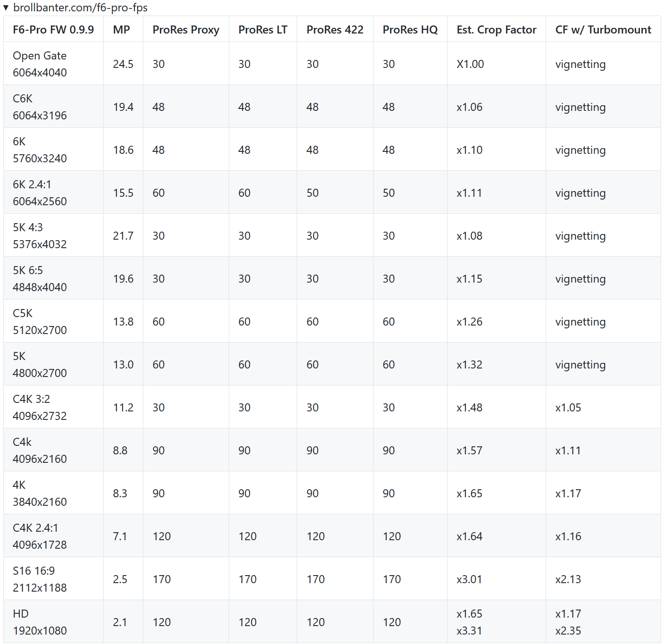Click the HD 1920x1080 row label
This screenshot has height=644, width=664.
(40, 622)
